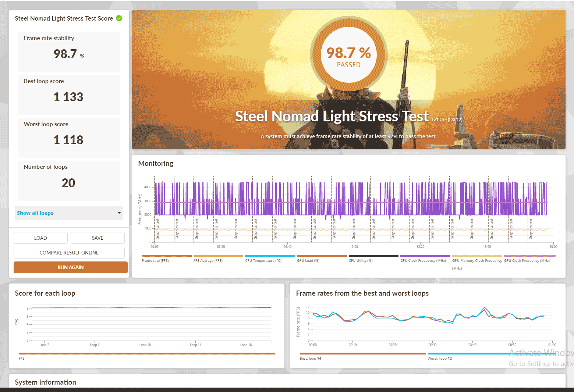Screen dimensions: 574x392
Task: Click the LOAD button
Action: click(x=40, y=238)
